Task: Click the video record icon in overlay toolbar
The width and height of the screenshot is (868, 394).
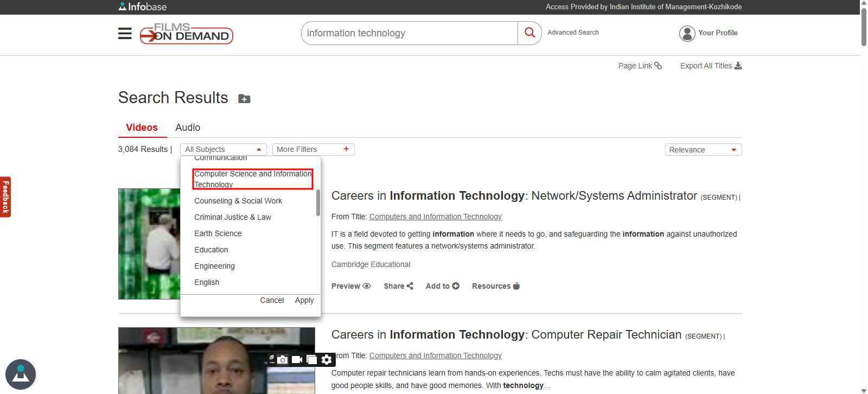Action: (297, 360)
